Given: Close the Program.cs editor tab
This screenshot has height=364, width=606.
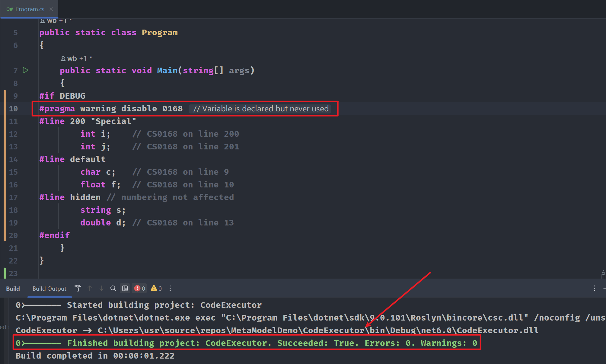Looking at the screenshot, I should pyautogui.click(x=51, y=9).
